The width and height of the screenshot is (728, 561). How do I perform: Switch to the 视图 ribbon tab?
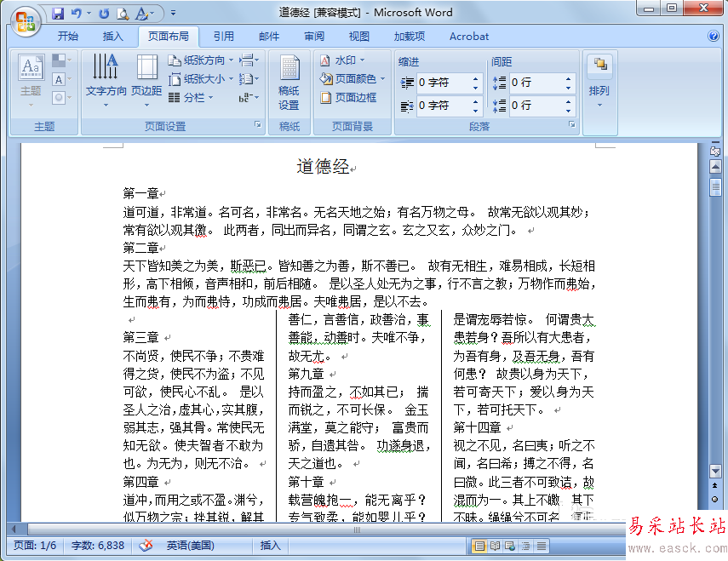tap(359, 37)
